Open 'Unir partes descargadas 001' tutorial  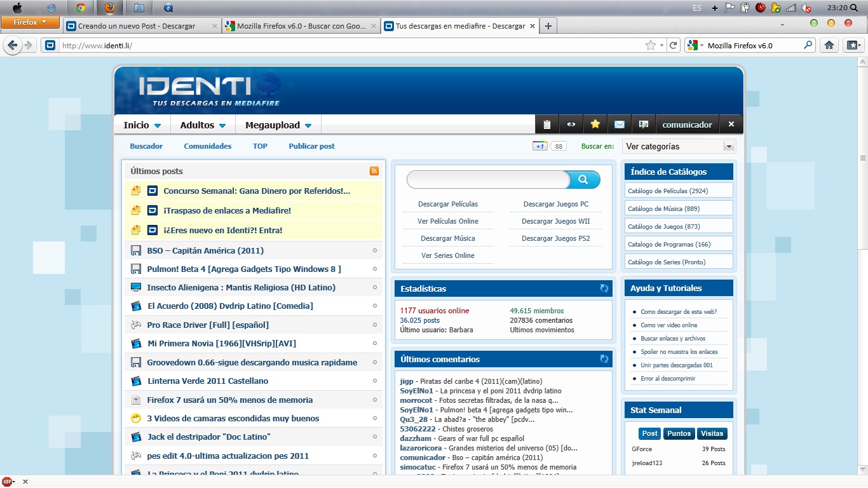[677, 365]
